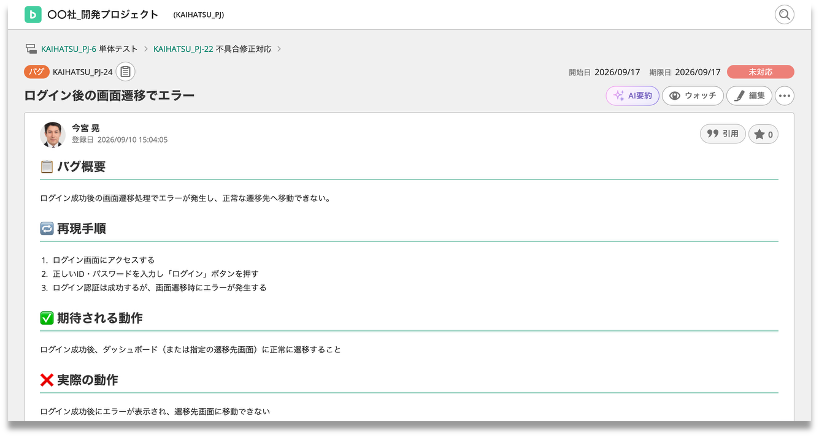
Task: Select the bug summary sentence under バグ概要
Action: 185,199
